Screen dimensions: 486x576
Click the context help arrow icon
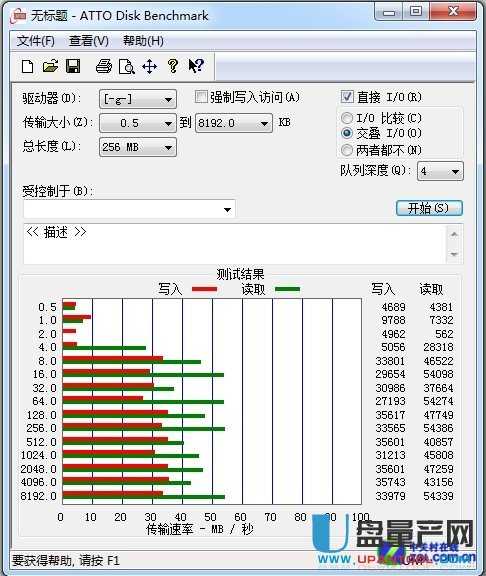(196, 66)
